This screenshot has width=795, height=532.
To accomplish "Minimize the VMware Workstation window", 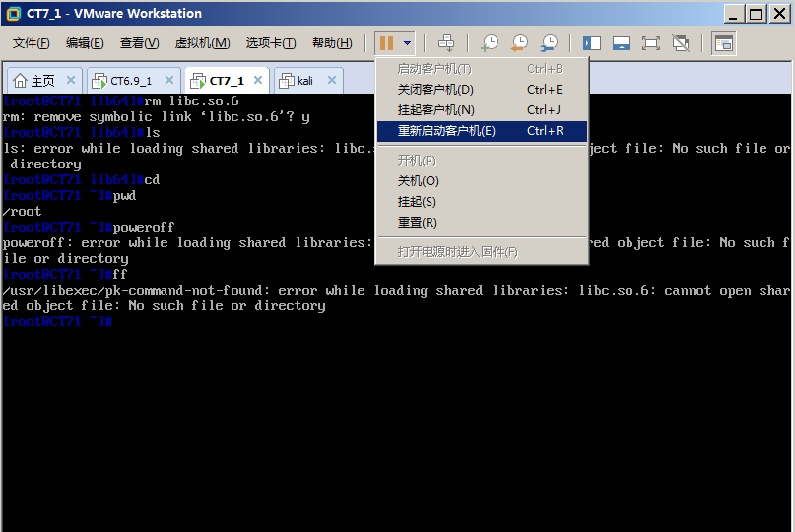I will [733, 14].
